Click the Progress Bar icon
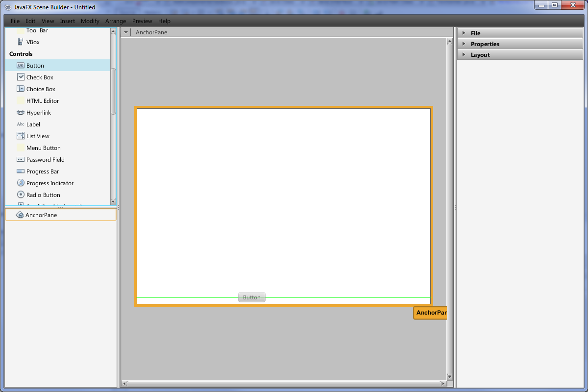This screenshot has height=392, width=588. [x=21, y=171]
